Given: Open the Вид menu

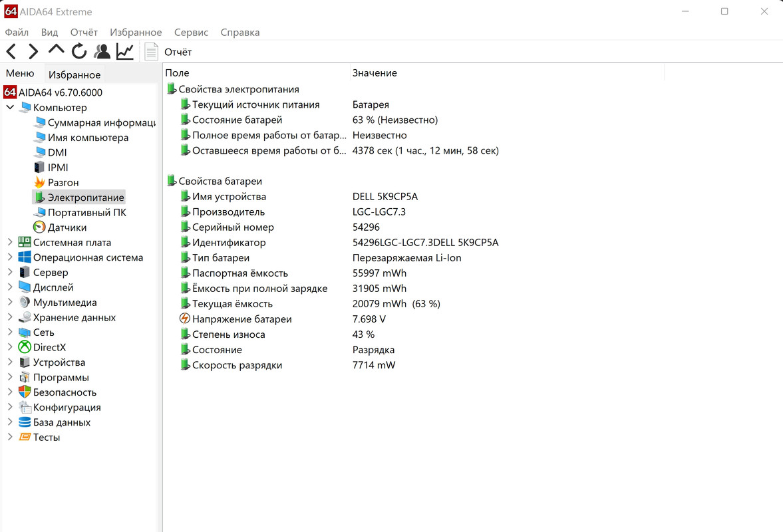Looking at the screenshot, I should click(49, 33).
